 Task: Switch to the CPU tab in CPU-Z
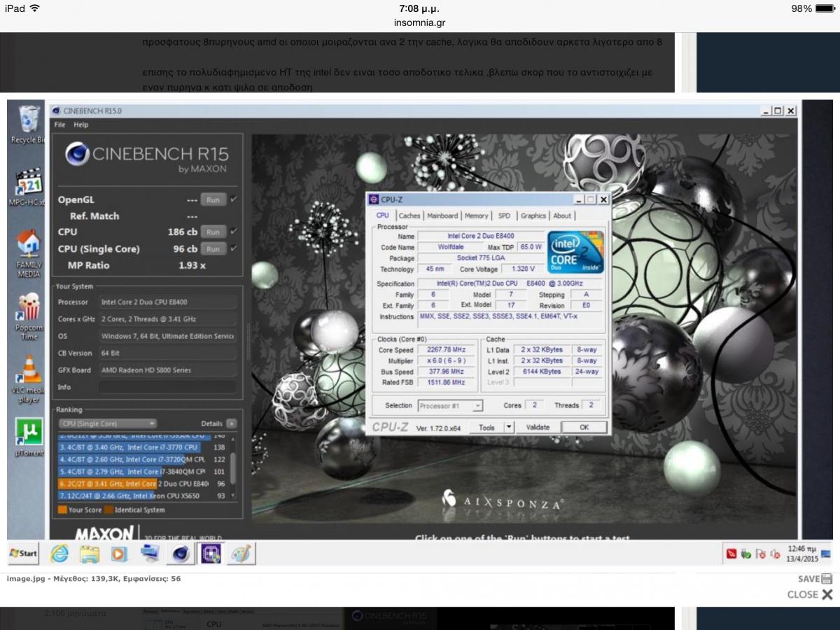tap(383, 216)
